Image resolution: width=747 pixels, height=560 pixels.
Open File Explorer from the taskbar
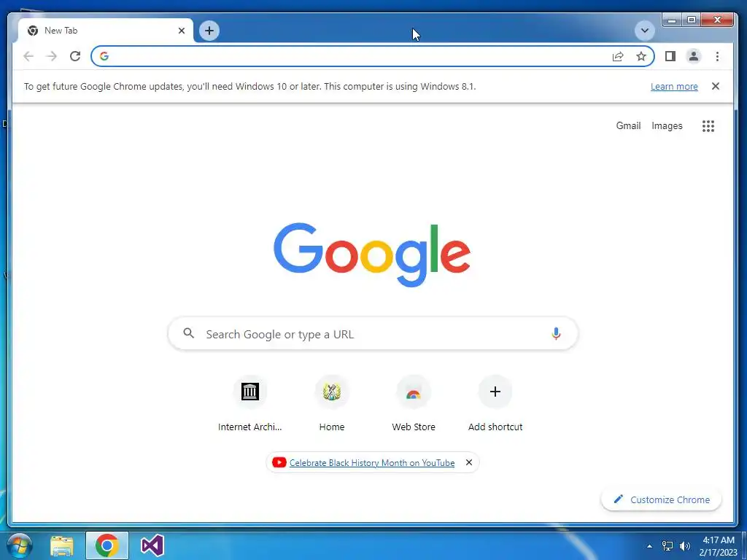(x=62, y=546)
